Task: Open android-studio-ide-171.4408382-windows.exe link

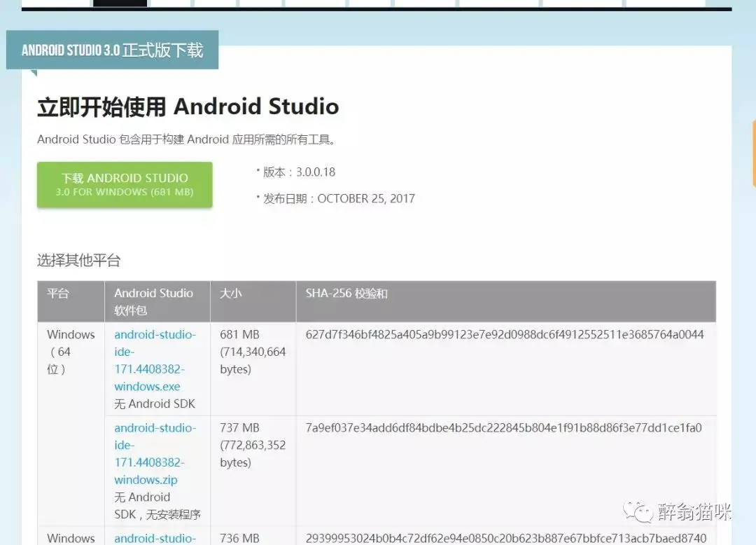Action: pyautogui.click(x=155, y=360)
